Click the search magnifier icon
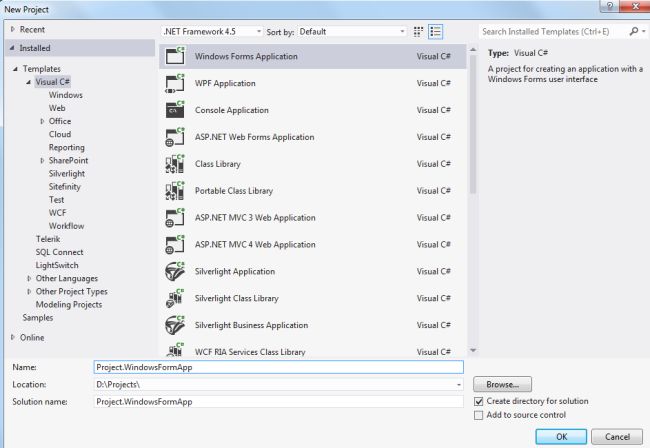This screenshot has height=448, width=650. click(633, 31)
